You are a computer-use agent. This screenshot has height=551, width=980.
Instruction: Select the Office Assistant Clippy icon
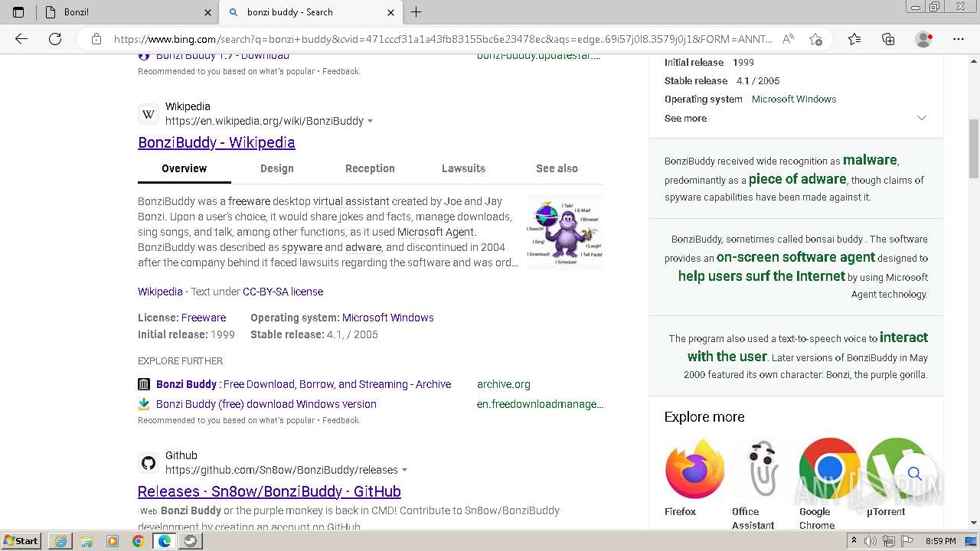point(762,469)
